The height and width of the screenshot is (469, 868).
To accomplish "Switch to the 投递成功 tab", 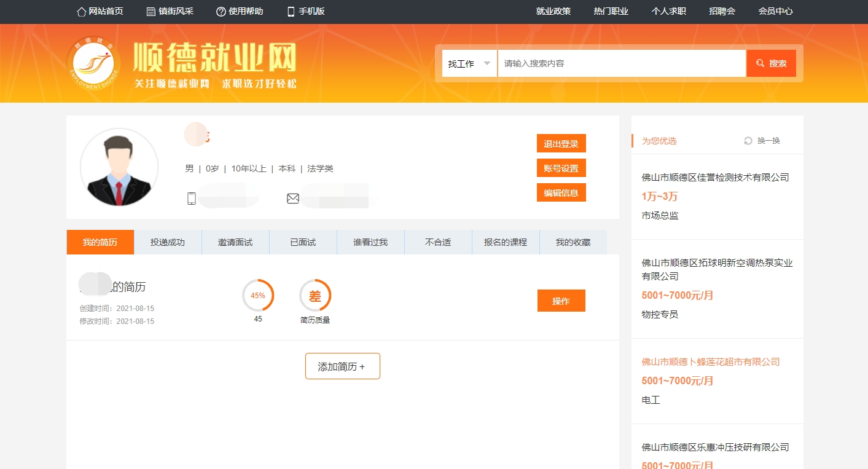I will 168,242.
